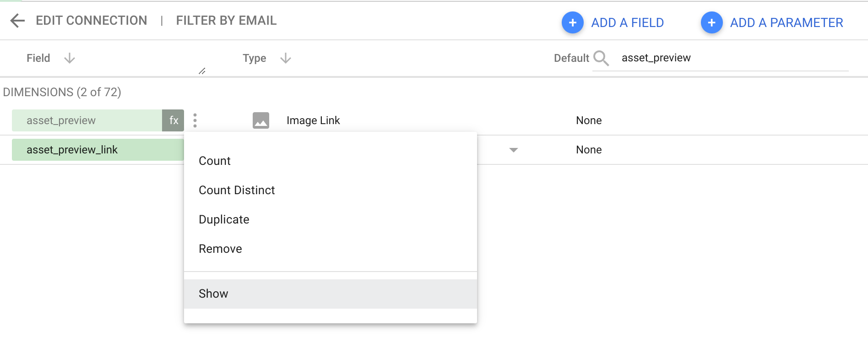
Task: Click the back arrow icon
Action: (17, 21)
